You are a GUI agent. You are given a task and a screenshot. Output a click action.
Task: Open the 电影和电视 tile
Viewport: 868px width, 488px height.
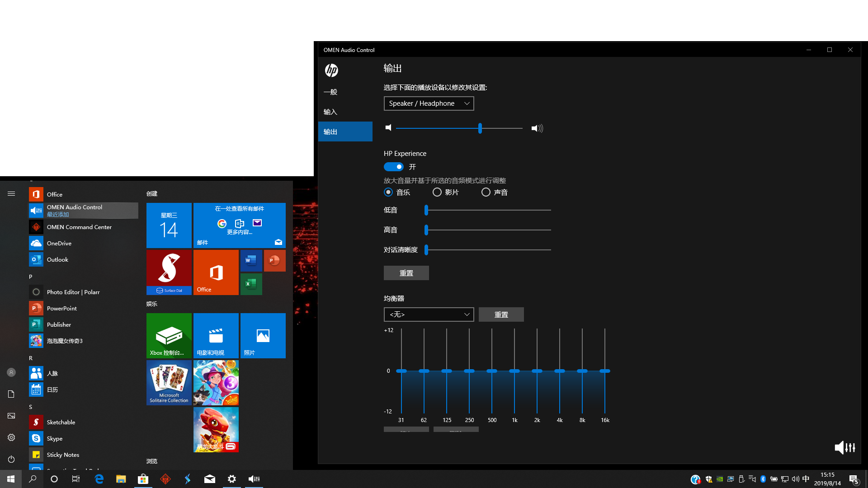[216, 335]
